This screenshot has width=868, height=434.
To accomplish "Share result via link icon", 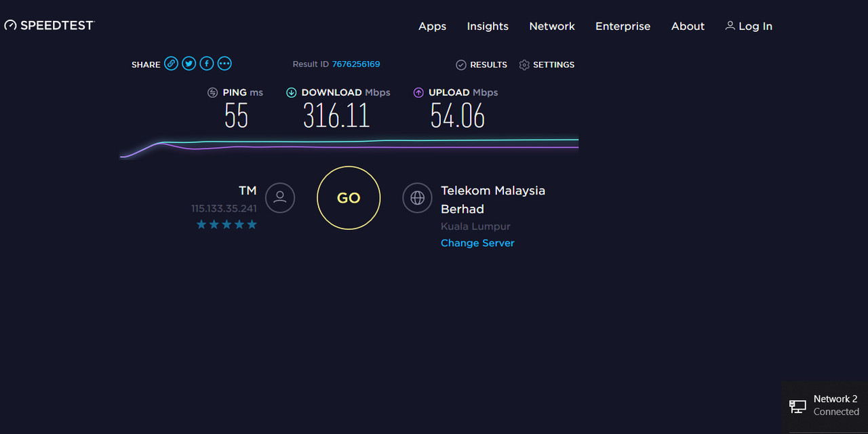I will tap(172, 64).
